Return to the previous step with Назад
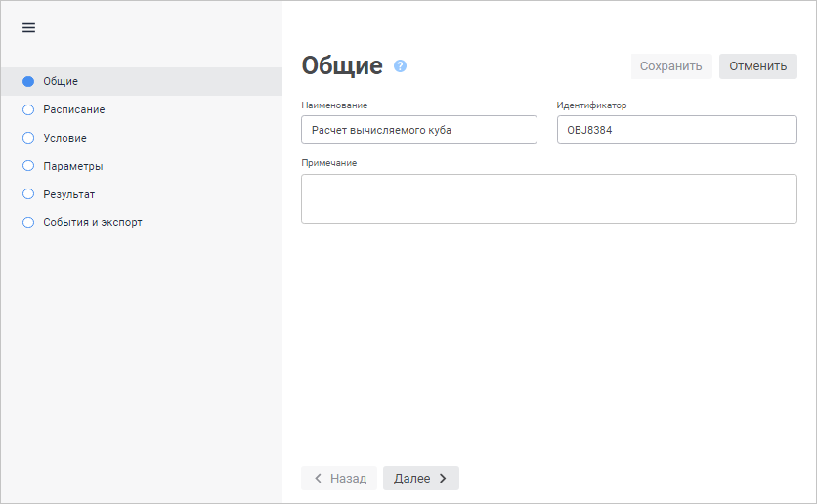 [x=339, y=479]
